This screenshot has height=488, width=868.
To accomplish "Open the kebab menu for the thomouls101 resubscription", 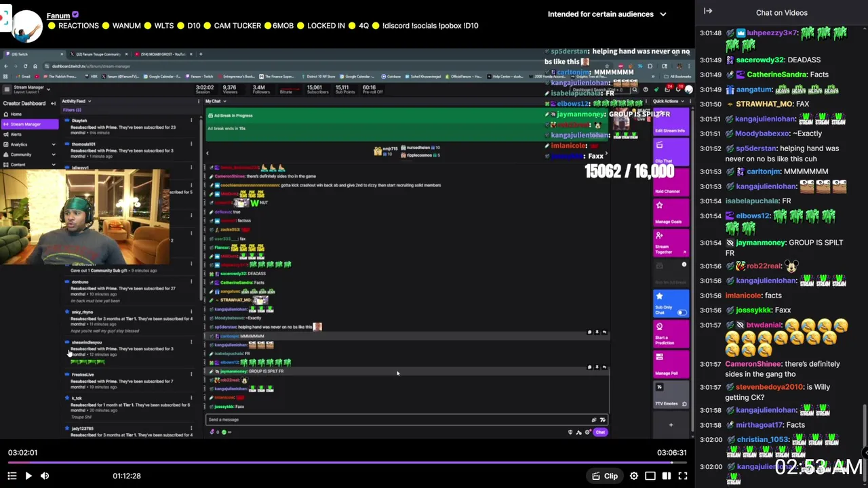I will coord(191,144).
